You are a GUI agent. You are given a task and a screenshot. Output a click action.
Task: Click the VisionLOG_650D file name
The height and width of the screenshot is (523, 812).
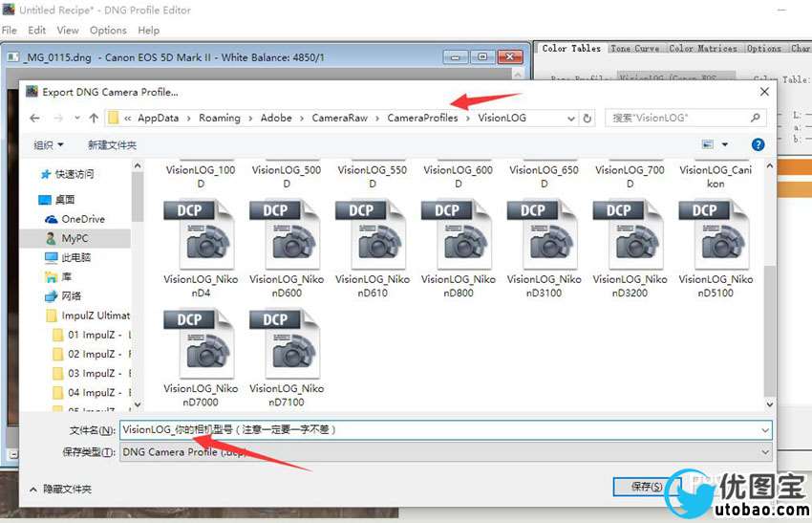544,177
